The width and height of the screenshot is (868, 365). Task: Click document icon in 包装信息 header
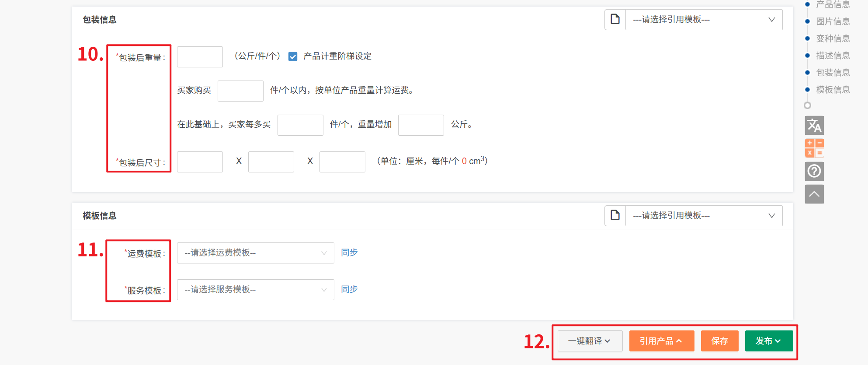[615, 20]
